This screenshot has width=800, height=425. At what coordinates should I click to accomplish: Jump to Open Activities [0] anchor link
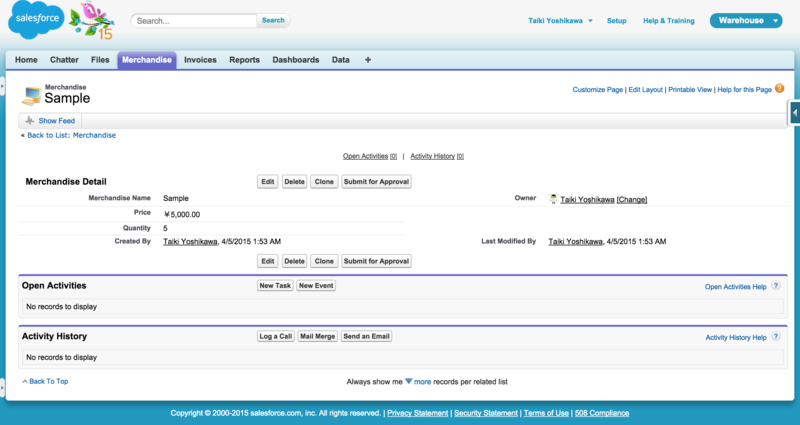click(369, 156)
